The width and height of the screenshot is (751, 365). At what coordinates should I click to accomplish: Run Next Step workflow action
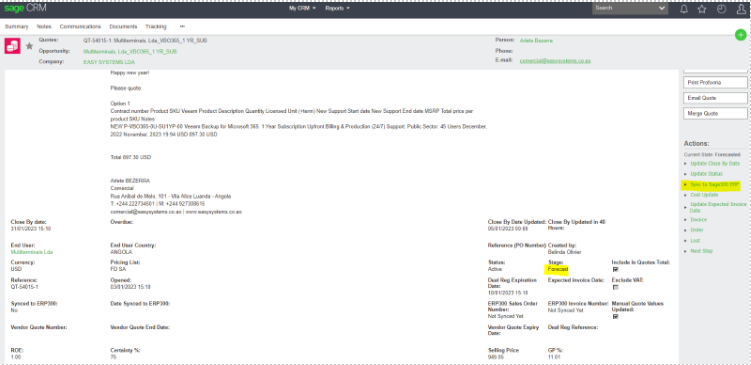coord(702,251)
